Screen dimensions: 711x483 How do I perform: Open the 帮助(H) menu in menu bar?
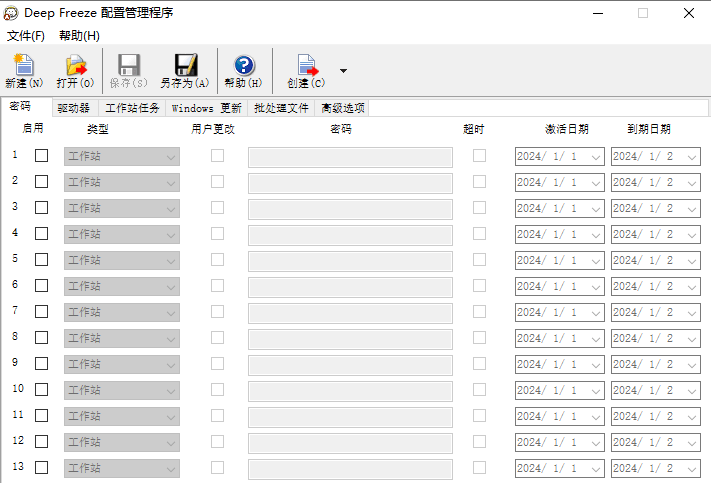pyautogui.click(x=79, y=36)
